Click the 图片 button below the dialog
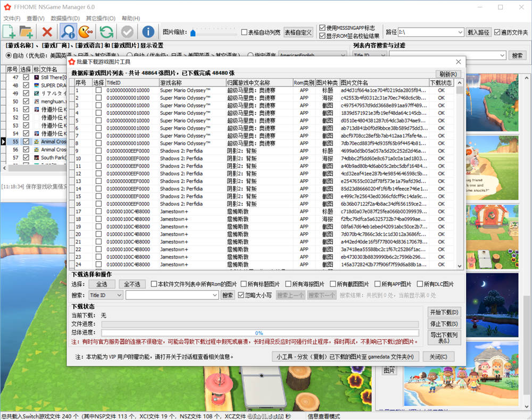Image resolution: width=532 pixels, height=420 pixels. (389, 370)
